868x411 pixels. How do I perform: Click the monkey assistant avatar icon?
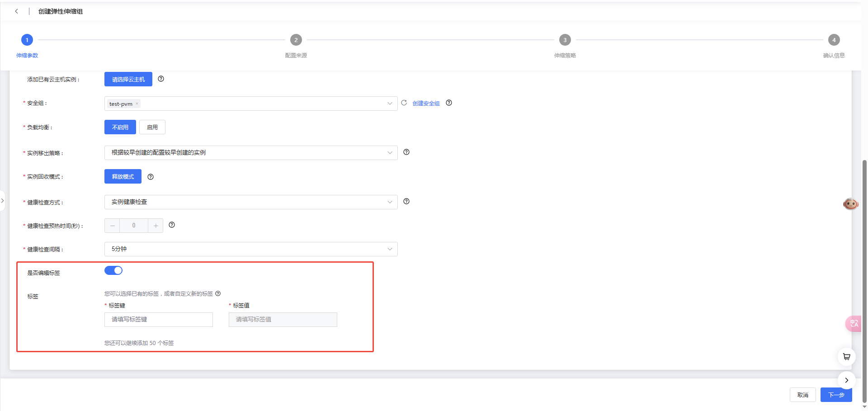click(x=850, y=204)
